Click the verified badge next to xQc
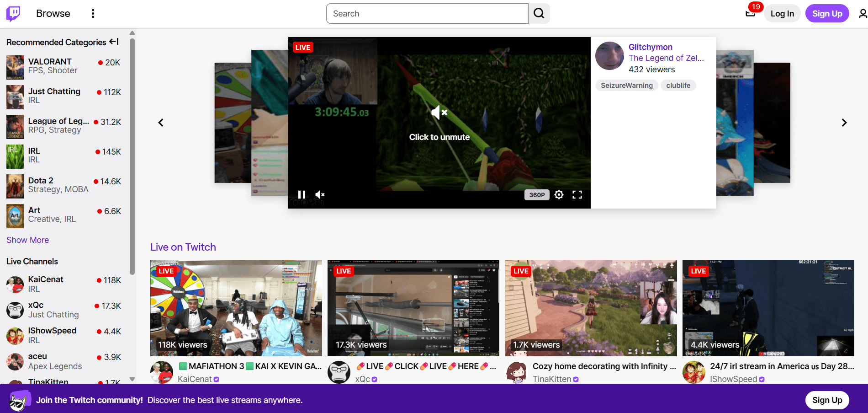Viewport: 868px width, 413px height. [x=375, y=379]
